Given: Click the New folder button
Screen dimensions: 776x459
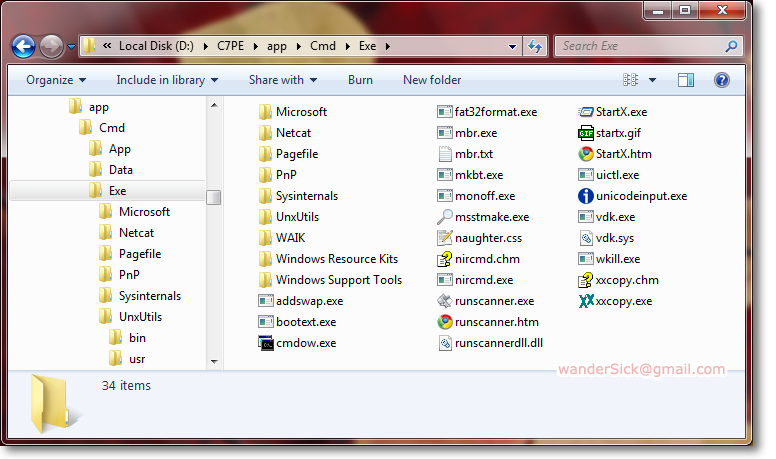Looking at the screenshot, I should 432,80.
